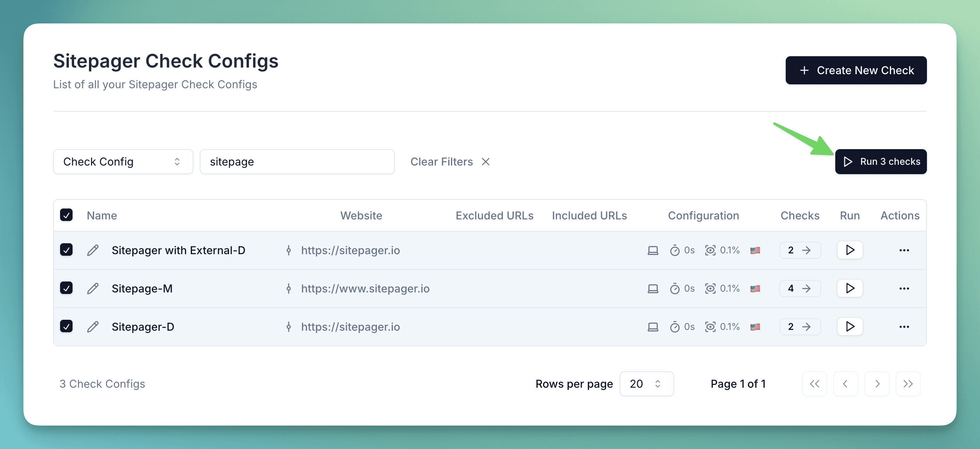Open actions menu for Sitepager with External-D
Viewport: 980px width, 449px height.
pyautogui.click(x=904, y=250)
